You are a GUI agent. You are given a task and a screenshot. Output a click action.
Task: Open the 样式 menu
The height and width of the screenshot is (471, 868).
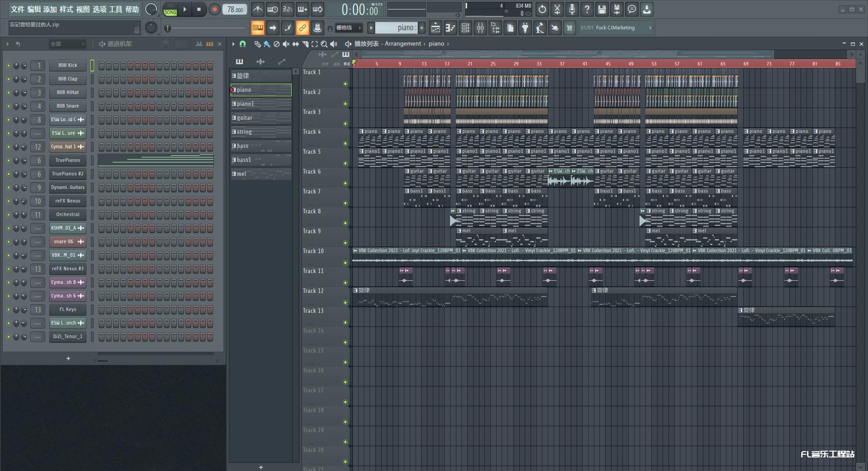pos(66,9)
